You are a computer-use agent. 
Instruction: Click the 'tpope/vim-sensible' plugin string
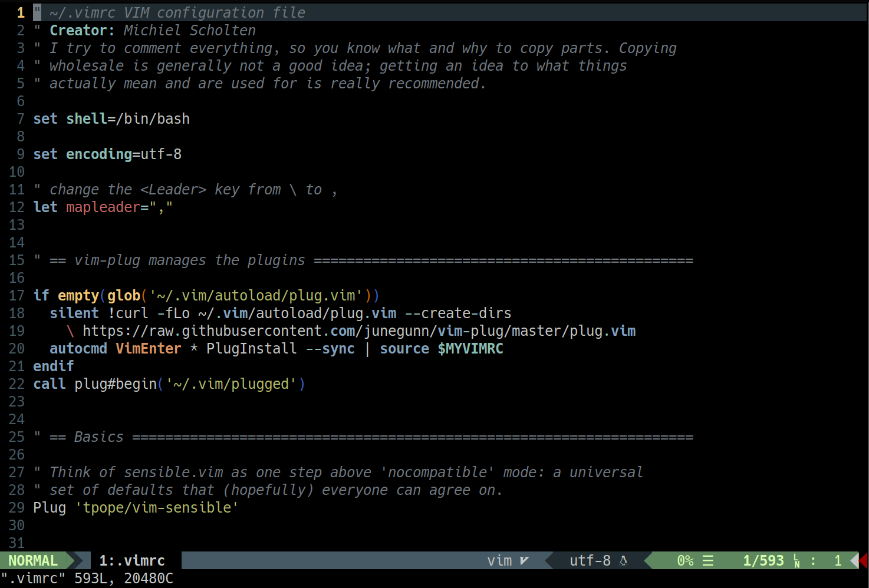coord(157,508)
